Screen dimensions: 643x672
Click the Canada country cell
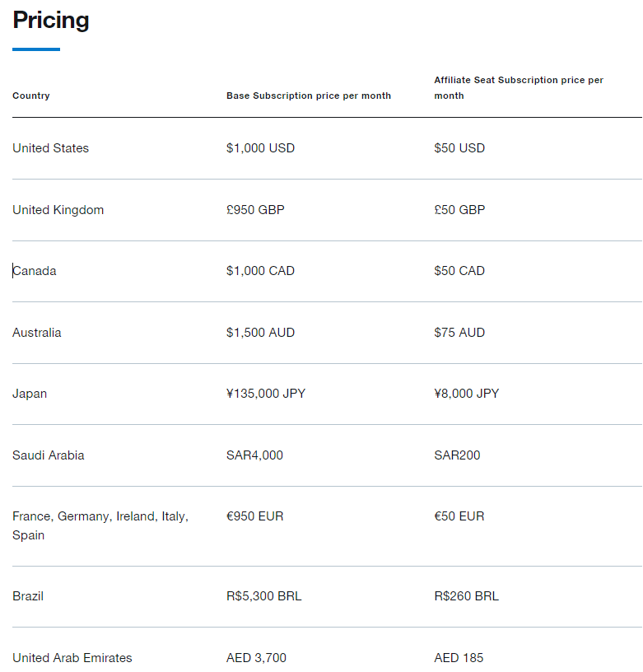coord(35,271)
